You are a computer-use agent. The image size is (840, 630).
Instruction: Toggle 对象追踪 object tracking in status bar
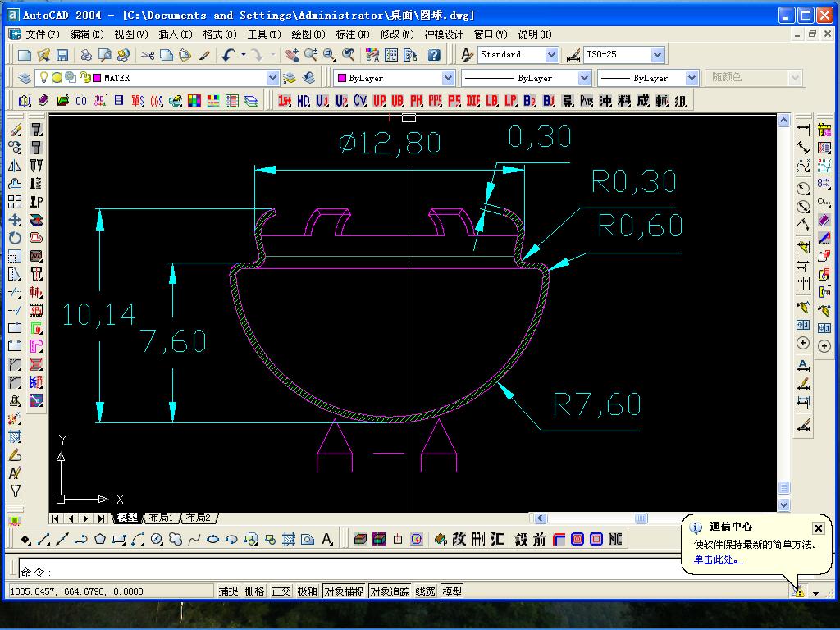390,591
